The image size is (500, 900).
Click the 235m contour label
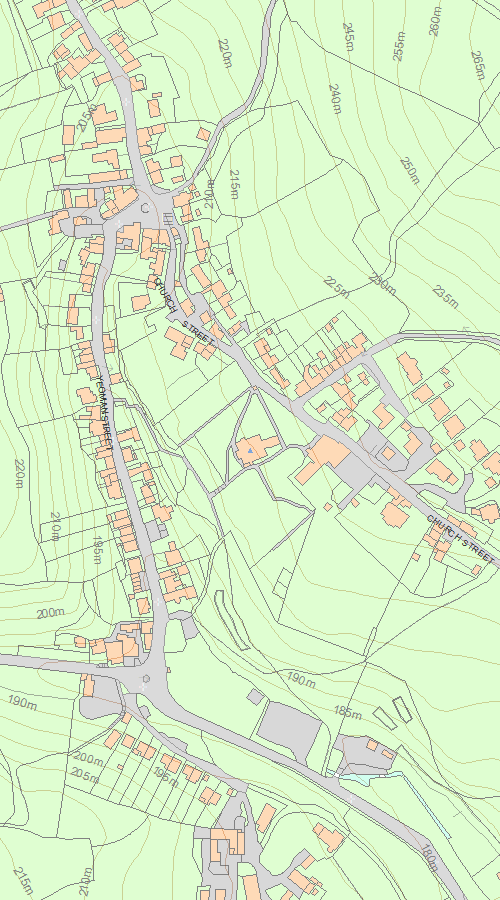(445, 296)
